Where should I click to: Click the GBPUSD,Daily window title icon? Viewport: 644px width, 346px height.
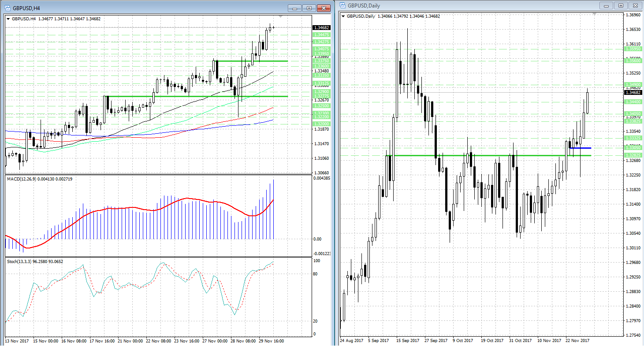342,5
